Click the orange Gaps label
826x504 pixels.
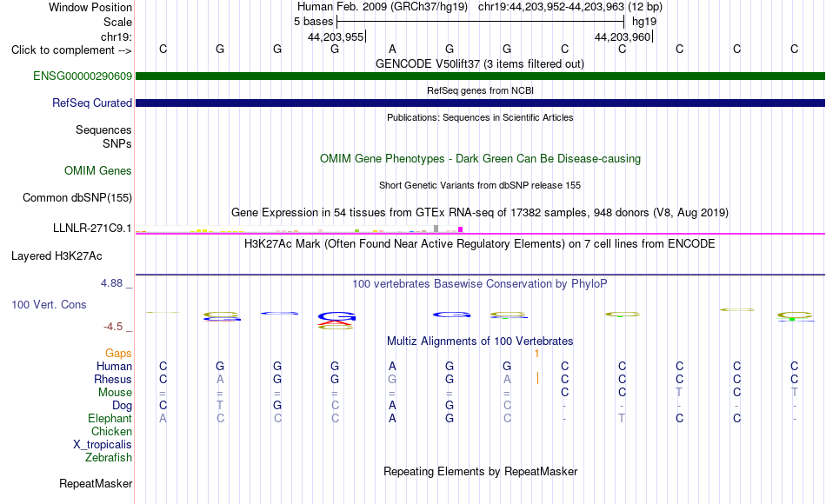(118, 354)
